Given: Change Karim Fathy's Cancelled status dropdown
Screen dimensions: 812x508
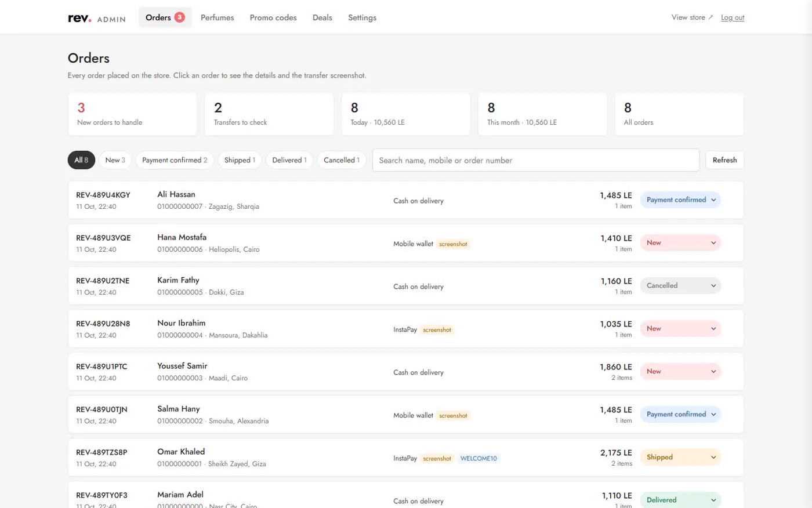Looking at the screenshot, I should pos(680,286).
